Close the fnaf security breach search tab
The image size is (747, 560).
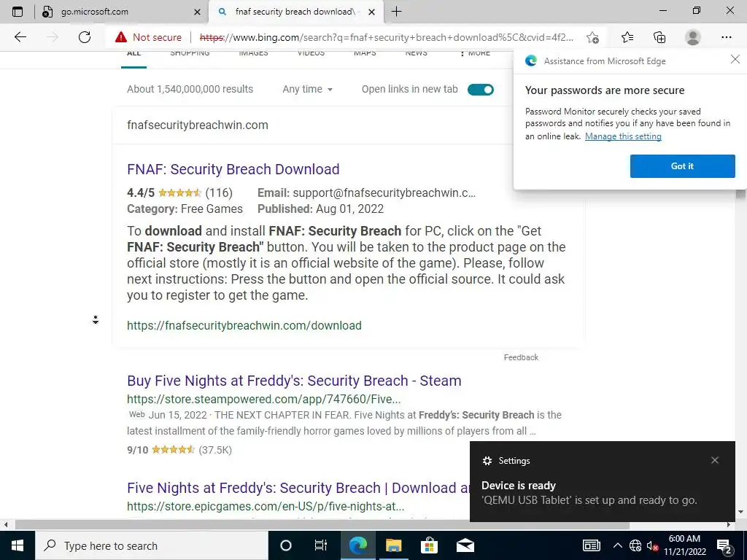click(x=372, y=12)
